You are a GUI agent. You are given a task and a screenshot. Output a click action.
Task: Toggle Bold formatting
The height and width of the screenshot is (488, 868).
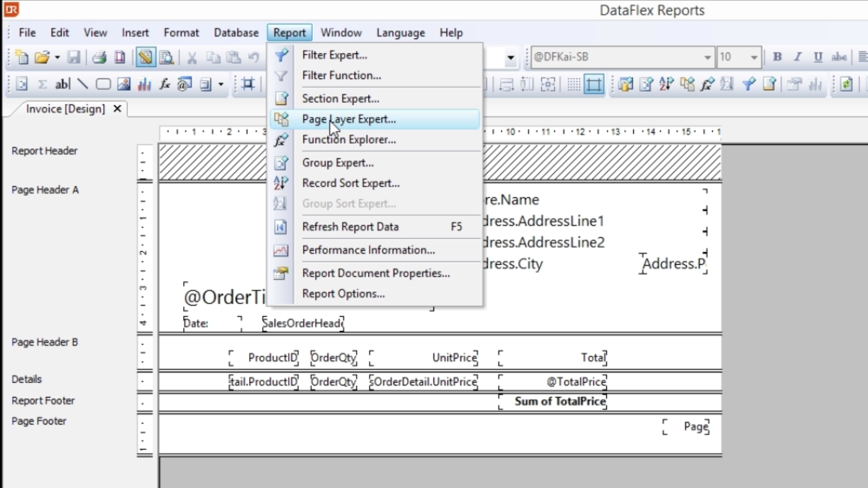click(777, 57)
